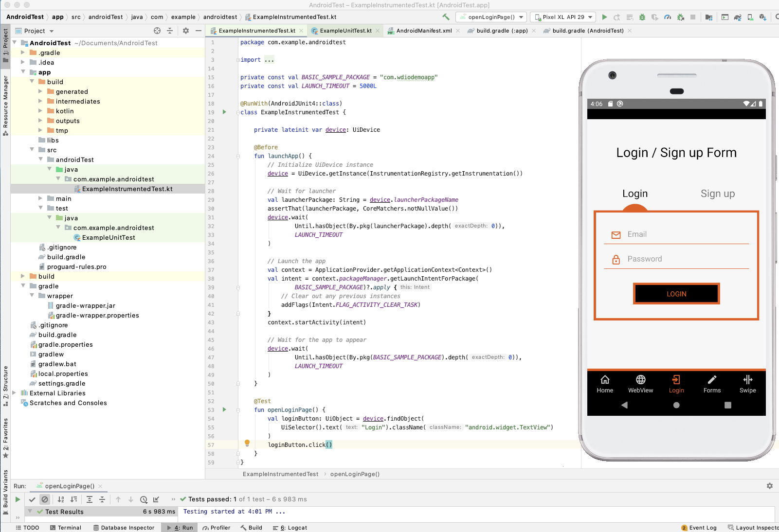Click the run gutter icon beside openLoginPage test
779x532 pixels.
(224, 409)
